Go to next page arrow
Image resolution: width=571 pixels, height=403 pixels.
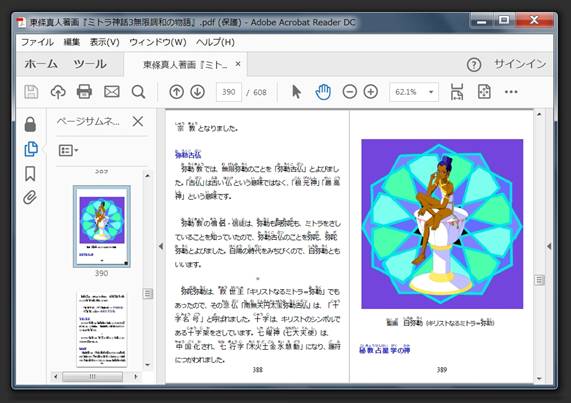click(x=198, y=92)
